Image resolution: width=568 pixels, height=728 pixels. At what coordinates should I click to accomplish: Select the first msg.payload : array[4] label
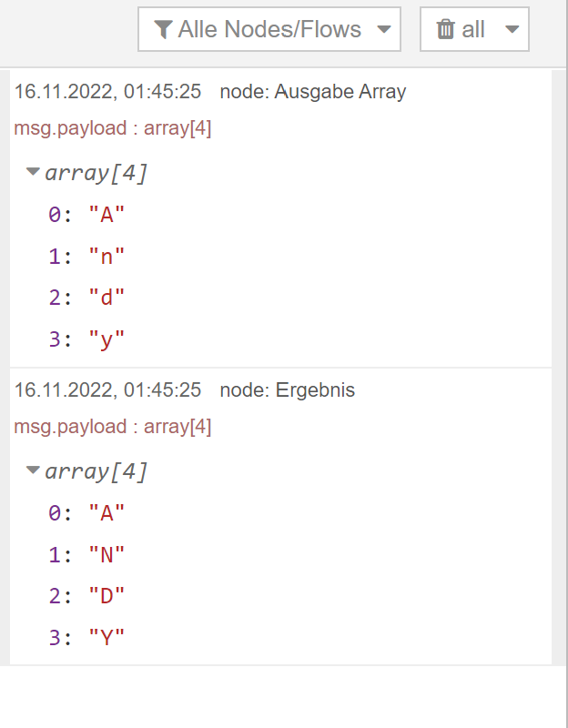tap(113, 128)
